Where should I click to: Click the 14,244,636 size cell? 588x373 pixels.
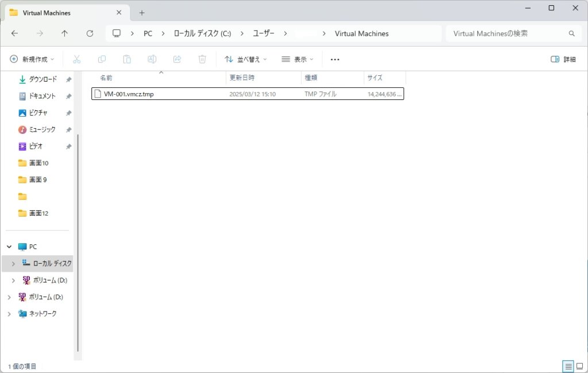tap(384, 94)
